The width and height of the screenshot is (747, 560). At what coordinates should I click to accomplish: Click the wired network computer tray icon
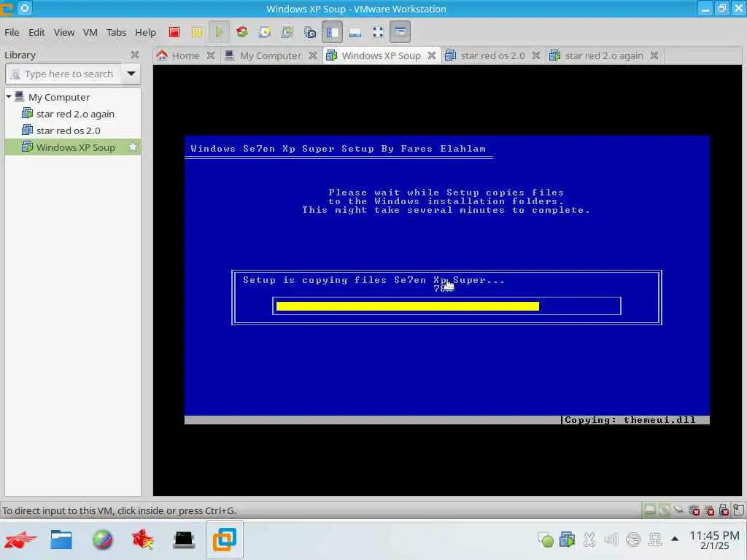tap(655, 540)
